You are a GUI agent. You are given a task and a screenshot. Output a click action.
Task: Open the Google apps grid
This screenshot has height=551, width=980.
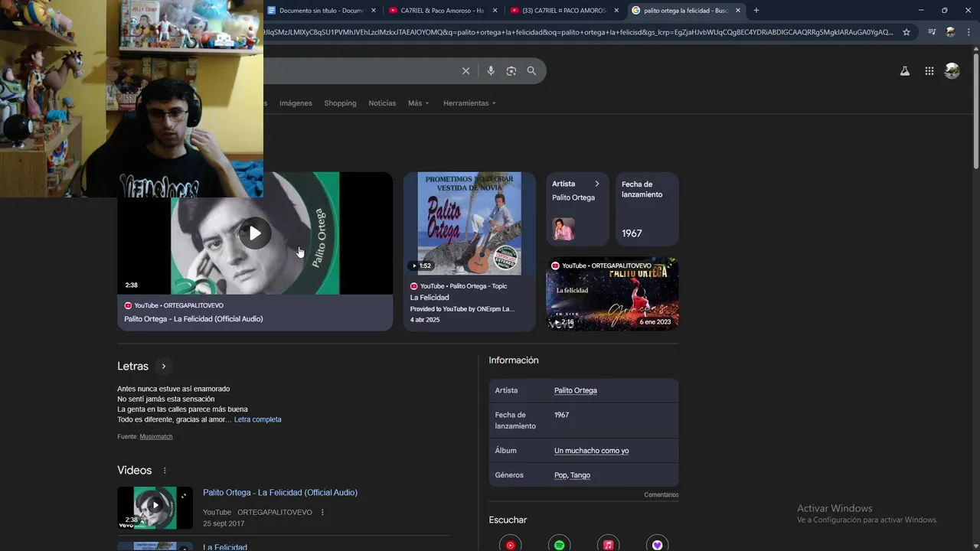click(x=929, y=71)
